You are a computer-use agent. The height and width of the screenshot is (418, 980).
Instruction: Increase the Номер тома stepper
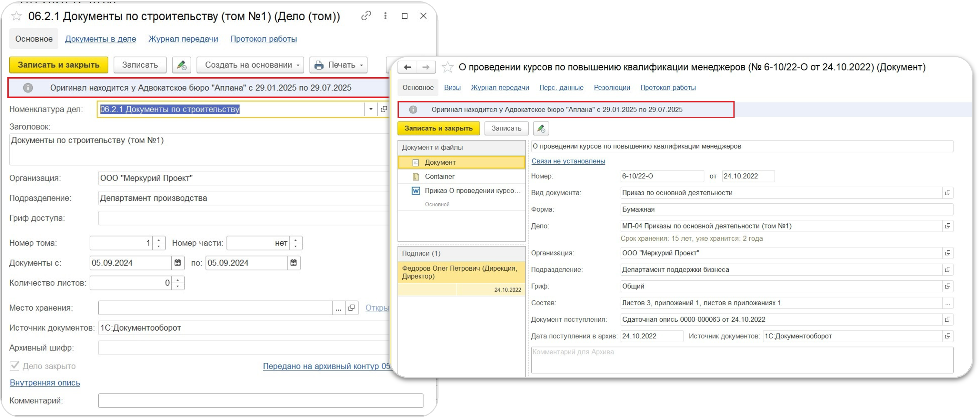tap(159, 240)
